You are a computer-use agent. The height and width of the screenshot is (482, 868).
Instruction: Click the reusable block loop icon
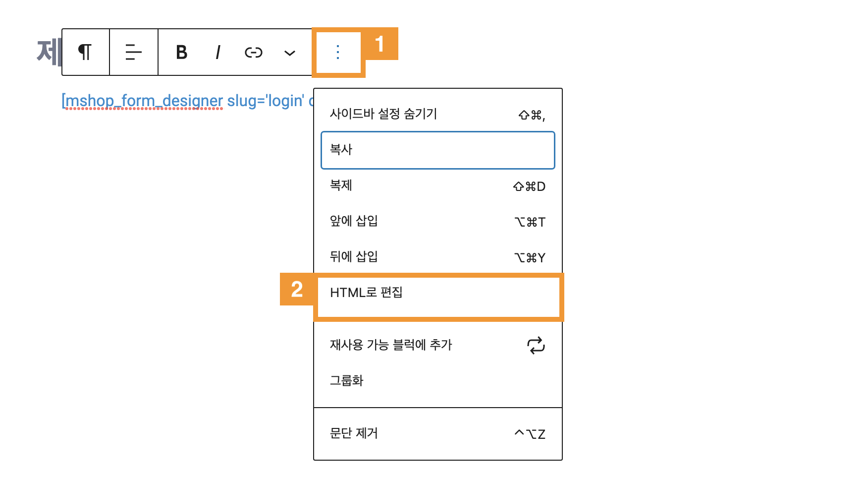pyautogui.click(x=536, y=345)
